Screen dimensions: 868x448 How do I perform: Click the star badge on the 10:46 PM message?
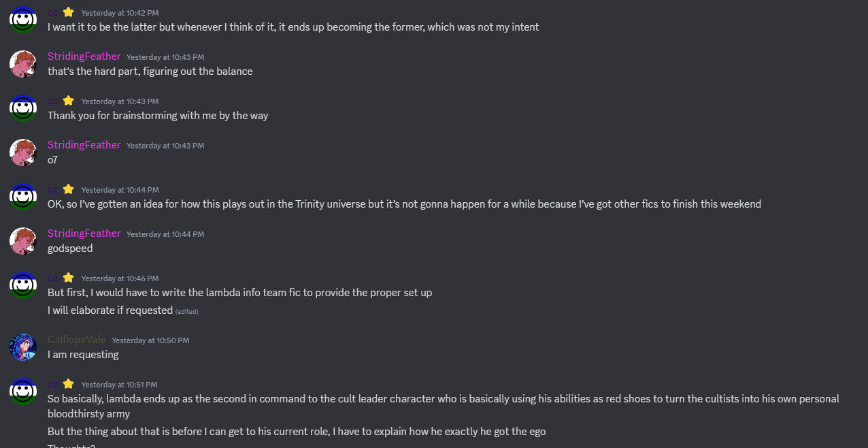click(x=69, y=278)
